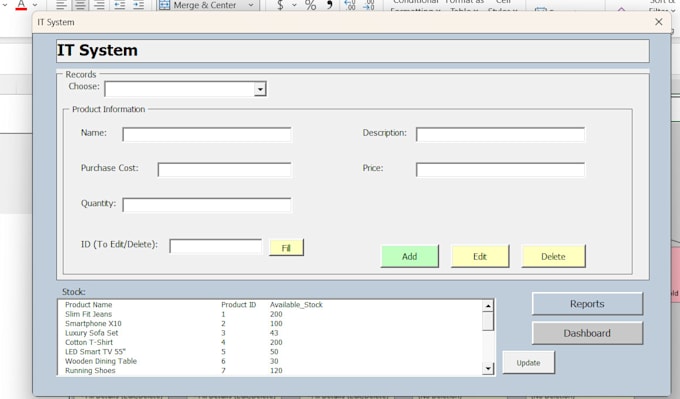Click the stock value 43 for Luxury Sofa
Screen dimensions: 680x399
274,333
